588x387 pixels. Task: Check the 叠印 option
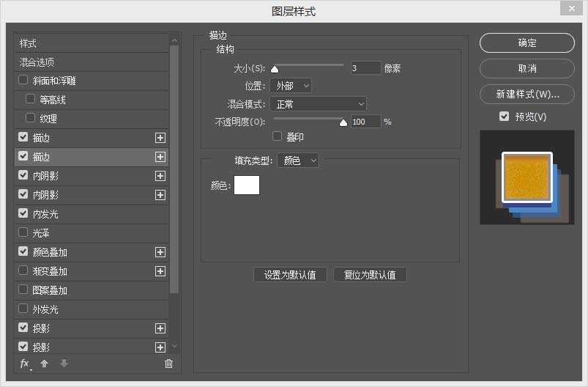[277, 136]
